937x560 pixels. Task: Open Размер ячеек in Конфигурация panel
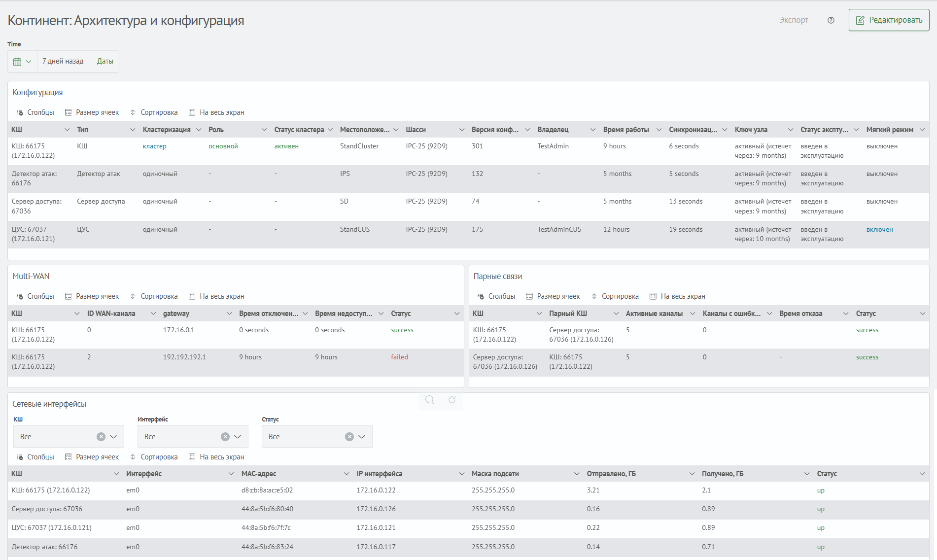[x=92, y=112]
